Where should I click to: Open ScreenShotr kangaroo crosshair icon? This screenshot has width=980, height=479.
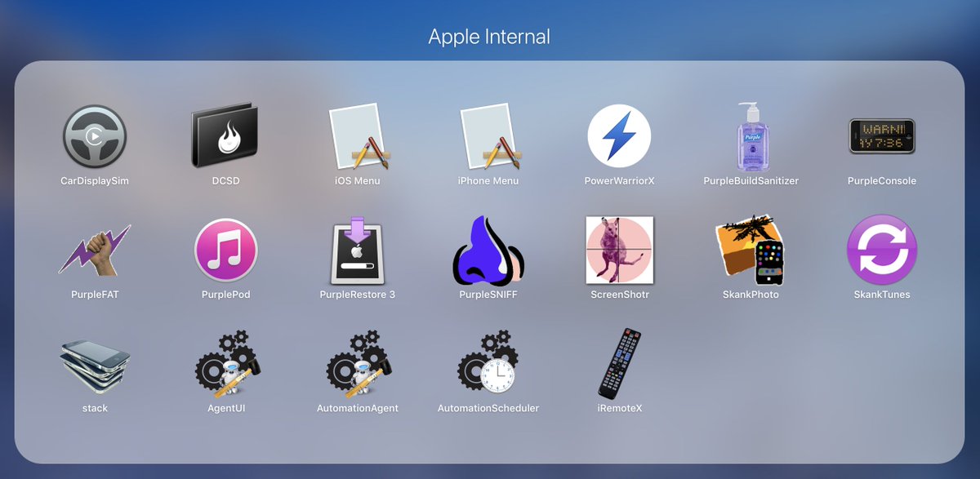click(x=619, y=250)
